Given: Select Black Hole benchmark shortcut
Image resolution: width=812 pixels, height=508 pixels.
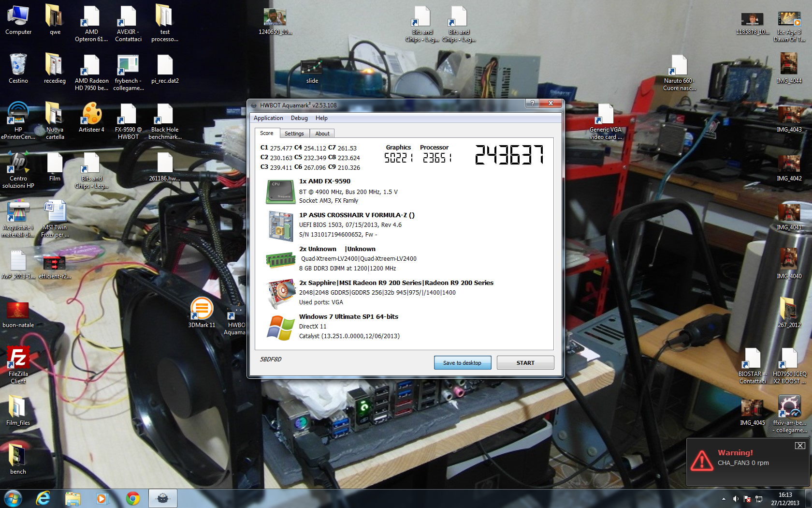Looking at the screenshot, I should pyautogui.click(x=165, y=120).
